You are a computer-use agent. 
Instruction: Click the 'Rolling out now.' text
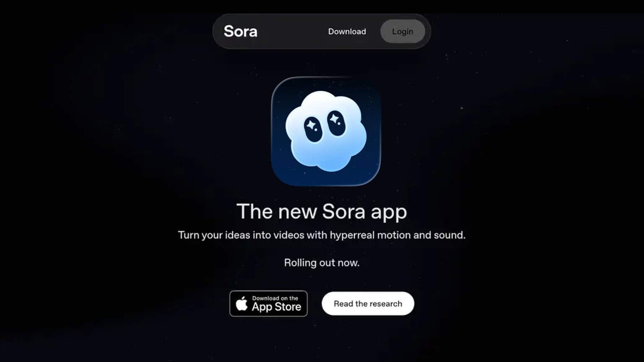(x=322, y=263)
